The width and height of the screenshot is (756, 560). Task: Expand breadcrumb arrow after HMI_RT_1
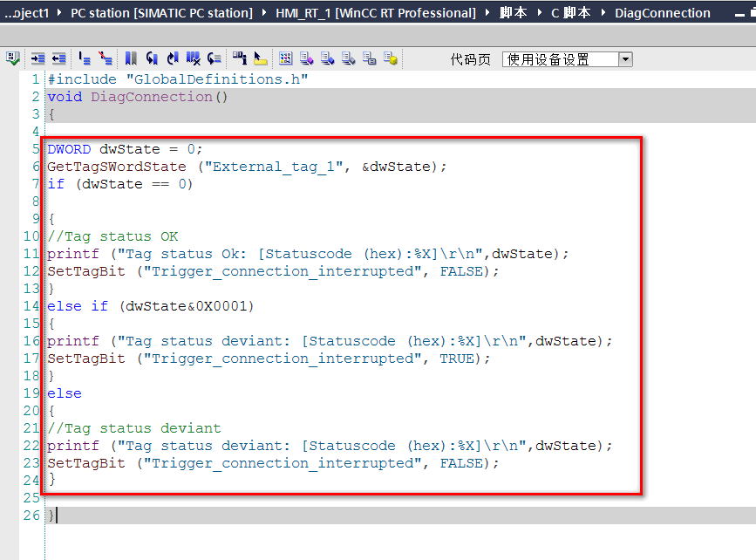pos(487,12)
